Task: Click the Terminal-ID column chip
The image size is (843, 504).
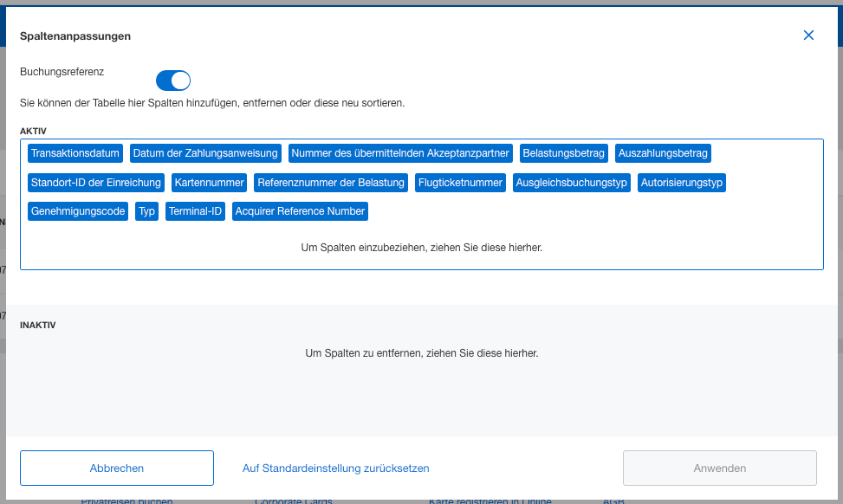Action: point(195,211)
